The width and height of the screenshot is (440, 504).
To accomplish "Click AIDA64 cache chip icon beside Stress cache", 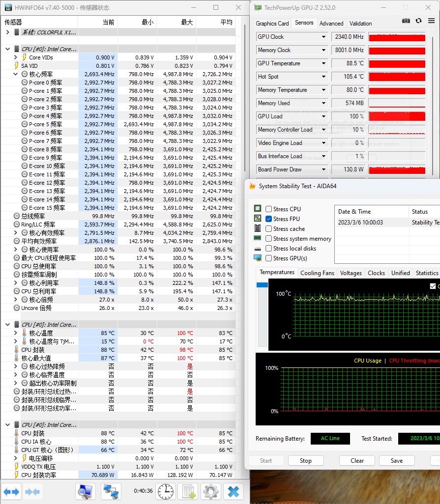I will click(258, 228).
